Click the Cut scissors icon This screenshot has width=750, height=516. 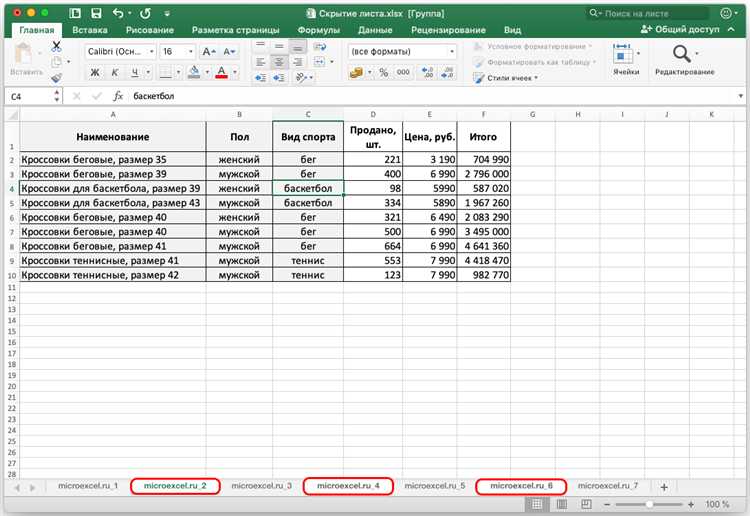56,46
